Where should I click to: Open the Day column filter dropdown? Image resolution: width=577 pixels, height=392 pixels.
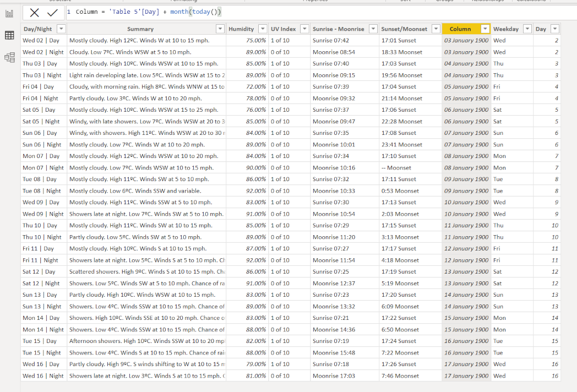555,29
